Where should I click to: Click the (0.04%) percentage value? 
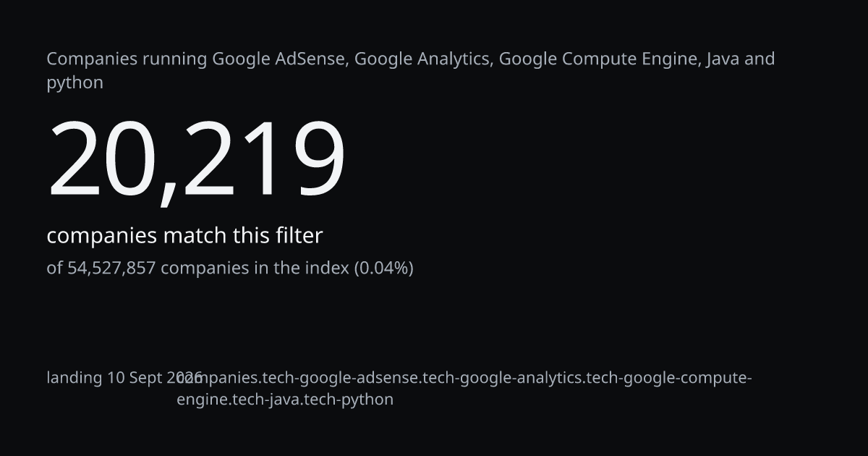coord(383,268)
